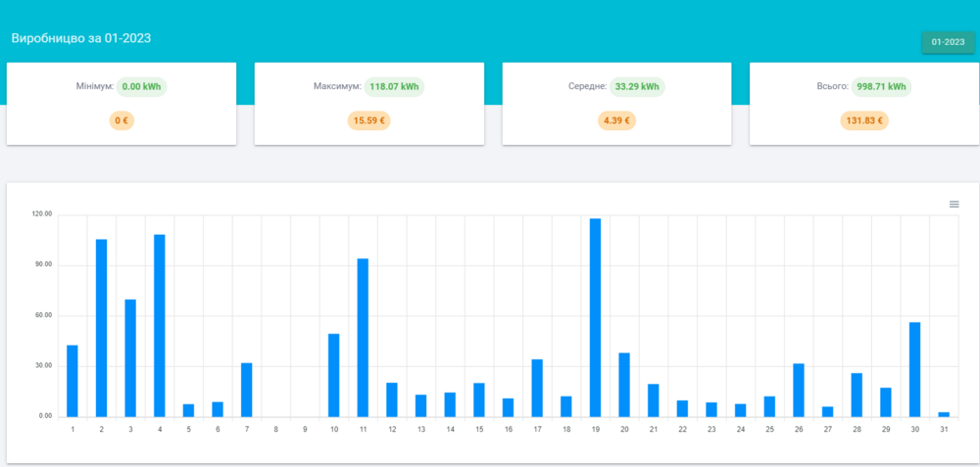Click the Середне label
Screen dimensions: 980x467
[x=587, y=87]
